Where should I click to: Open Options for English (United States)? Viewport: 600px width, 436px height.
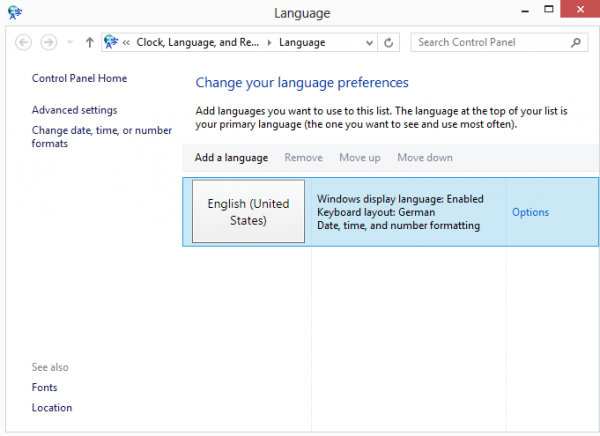(530, 212)
